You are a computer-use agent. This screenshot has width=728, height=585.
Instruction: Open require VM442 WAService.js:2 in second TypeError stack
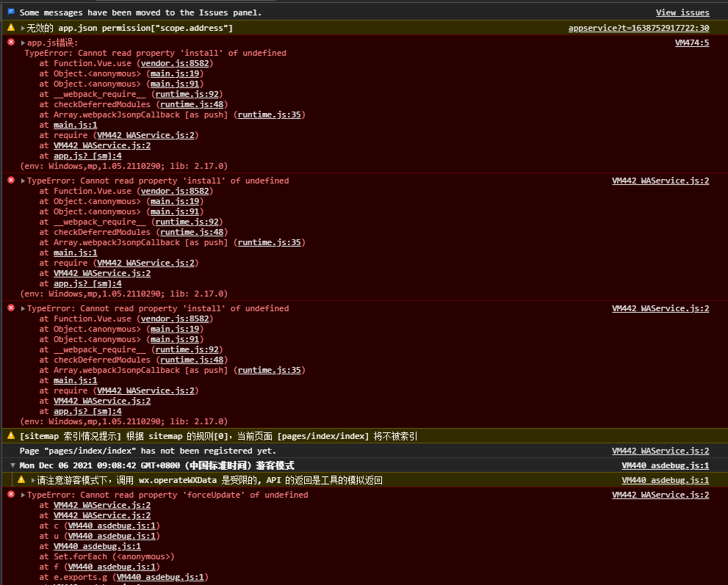point(145,263)
